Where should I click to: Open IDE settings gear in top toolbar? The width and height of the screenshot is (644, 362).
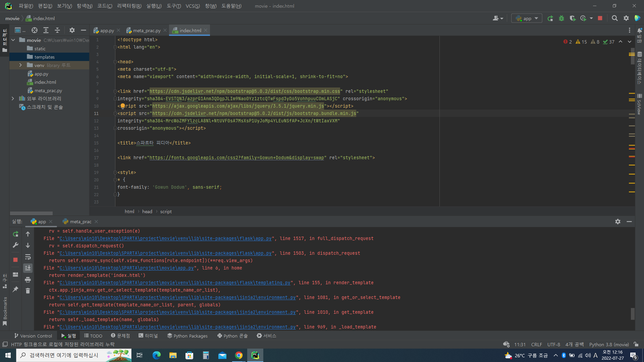point(626,18)
